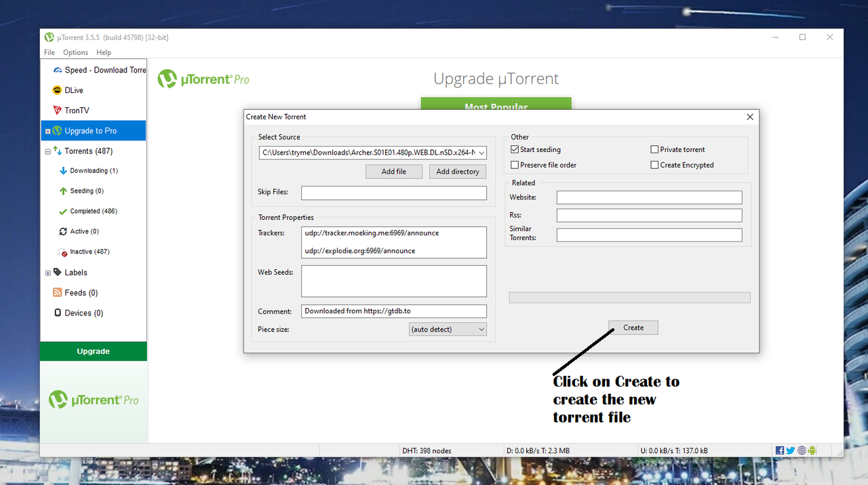
Task: Open Speed - Download Torrents sidebar icon
Action: (58, 70)
